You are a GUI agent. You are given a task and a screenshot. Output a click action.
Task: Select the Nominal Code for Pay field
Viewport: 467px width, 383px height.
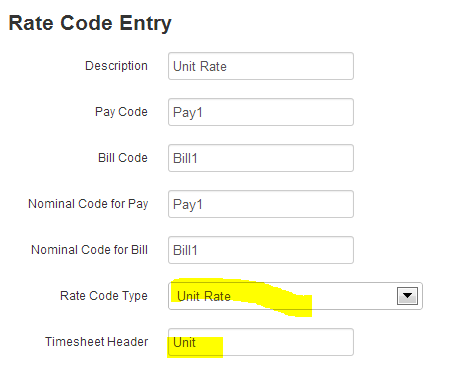point(261,204)
